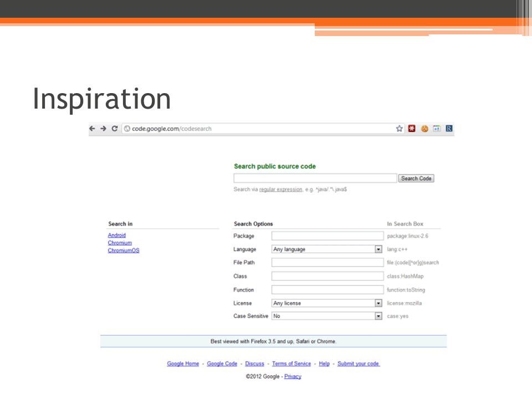The height and width of the screenshot is (399, 532).
Task: Click the Best viewed with Firefox notice
Action: pos(273,341)
